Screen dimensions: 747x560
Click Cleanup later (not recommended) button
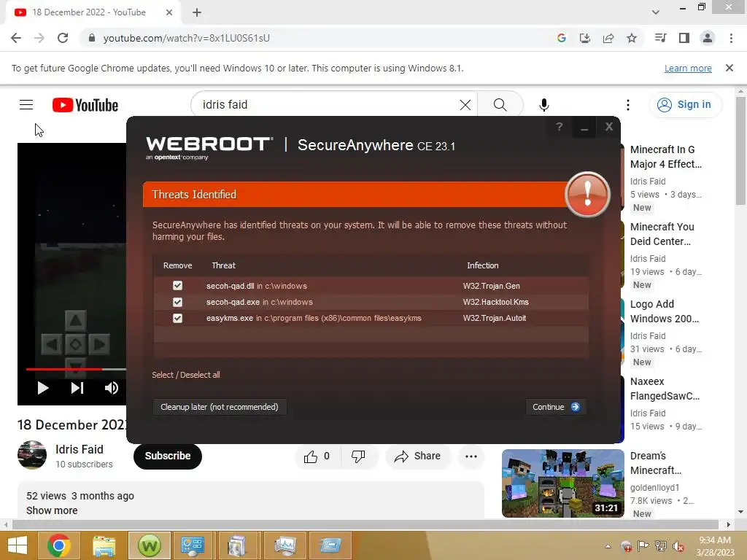point(219,407)
